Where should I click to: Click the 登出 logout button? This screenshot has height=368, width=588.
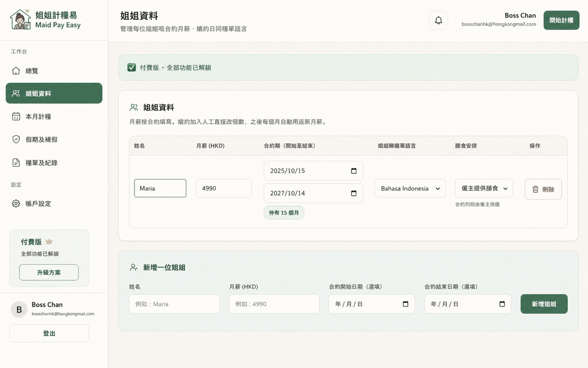49,333
